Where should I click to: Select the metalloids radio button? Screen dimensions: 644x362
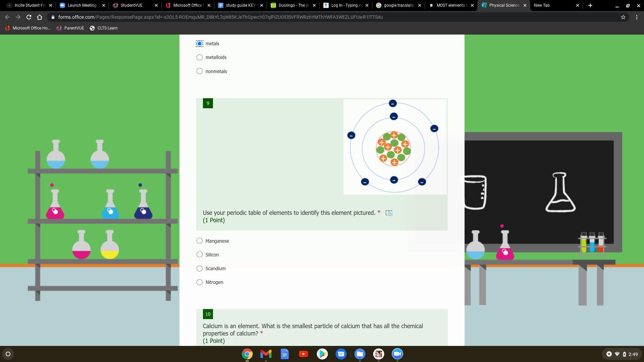200,57
